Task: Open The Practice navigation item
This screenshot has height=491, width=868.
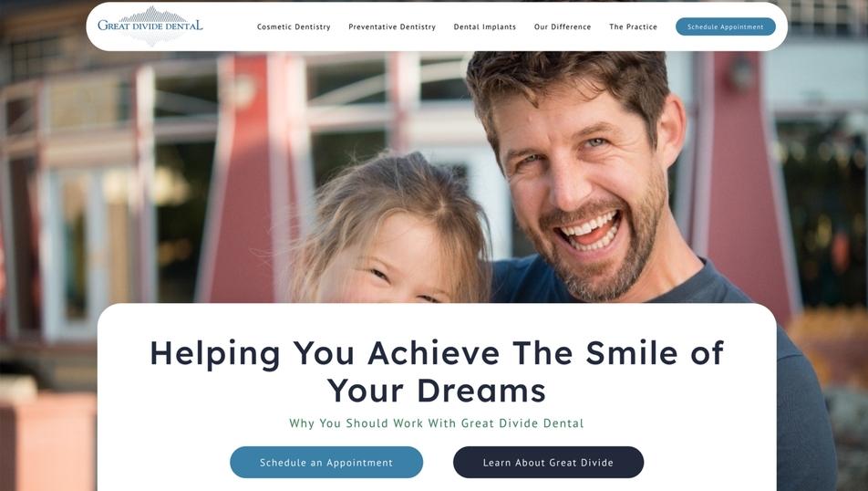Action: click(x=633, y=26)
